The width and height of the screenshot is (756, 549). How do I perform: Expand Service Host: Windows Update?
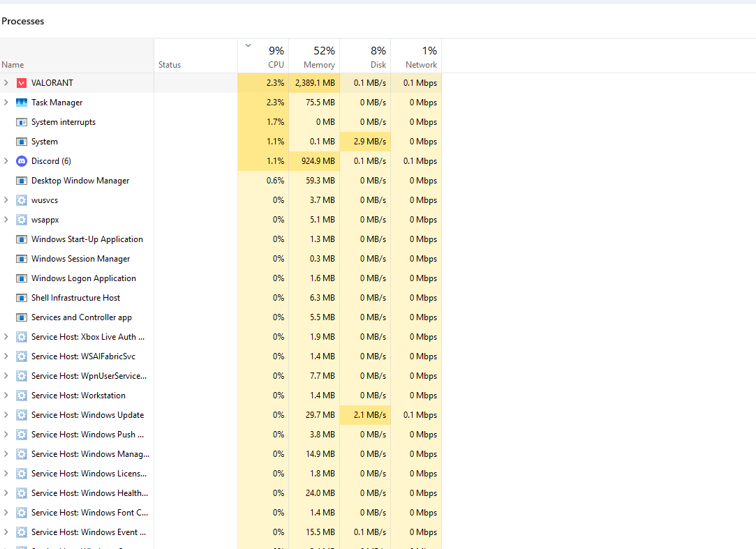click(x=6, y=415)
